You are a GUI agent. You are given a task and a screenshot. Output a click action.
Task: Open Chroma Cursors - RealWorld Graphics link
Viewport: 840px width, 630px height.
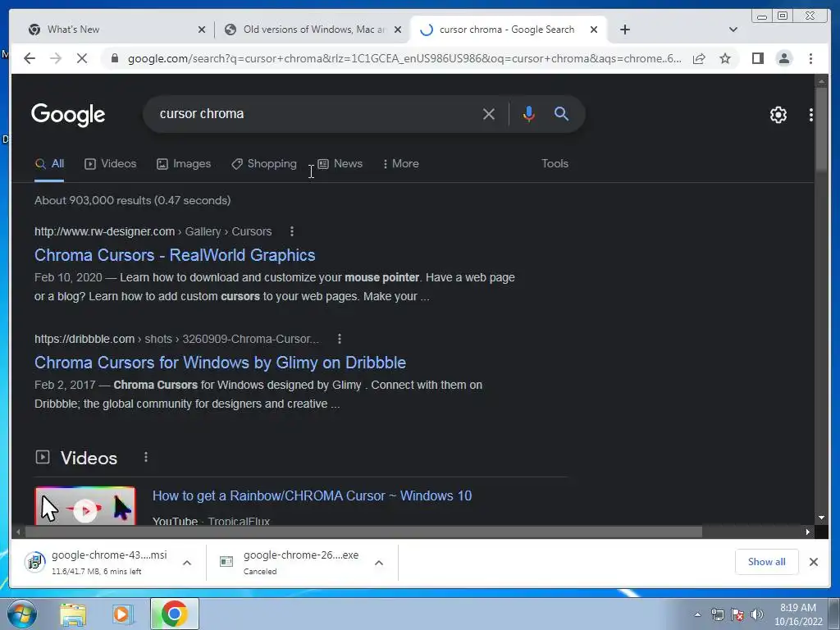point(175,255)
